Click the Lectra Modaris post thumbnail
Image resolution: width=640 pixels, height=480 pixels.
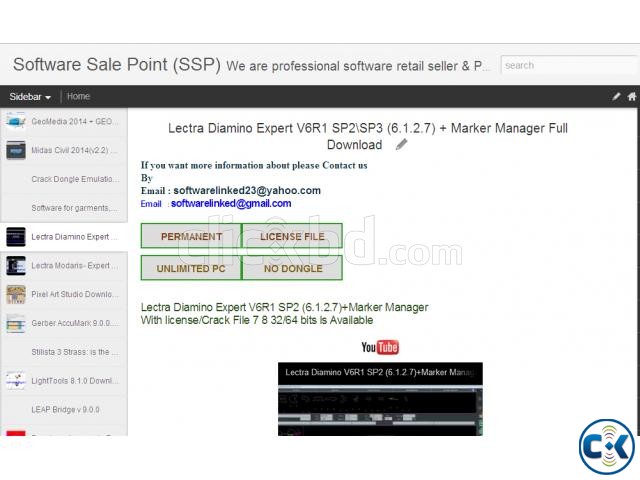click(16, 266)
